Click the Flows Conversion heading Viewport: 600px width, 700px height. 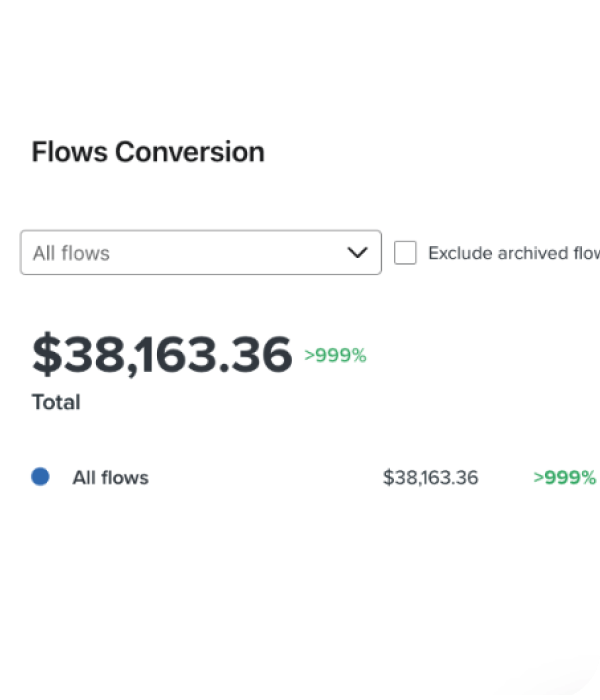pyautogui.click(x=148, y=152)
